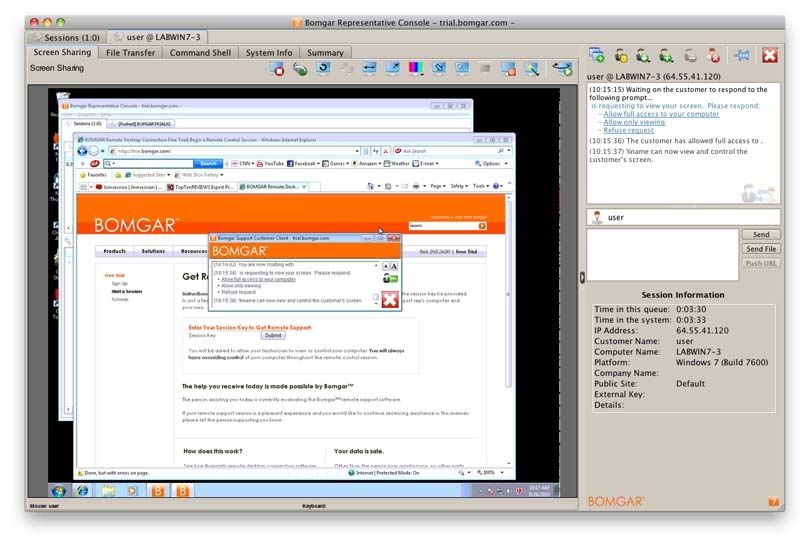This screenshot has width=800, height=546.
Task: Select IP address value 64.55.41.120
Action: coord(702,331)
